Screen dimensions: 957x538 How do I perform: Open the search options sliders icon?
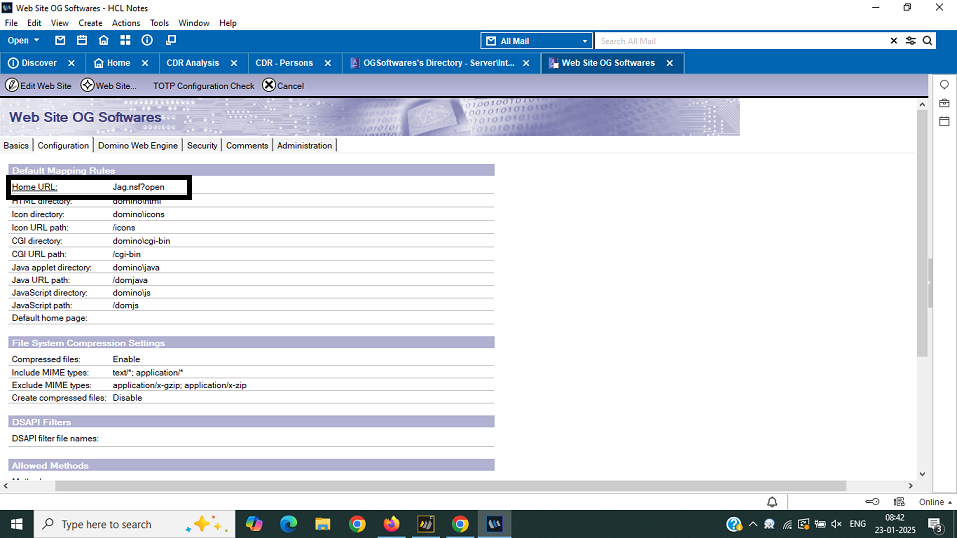click(x=911, y=41)
